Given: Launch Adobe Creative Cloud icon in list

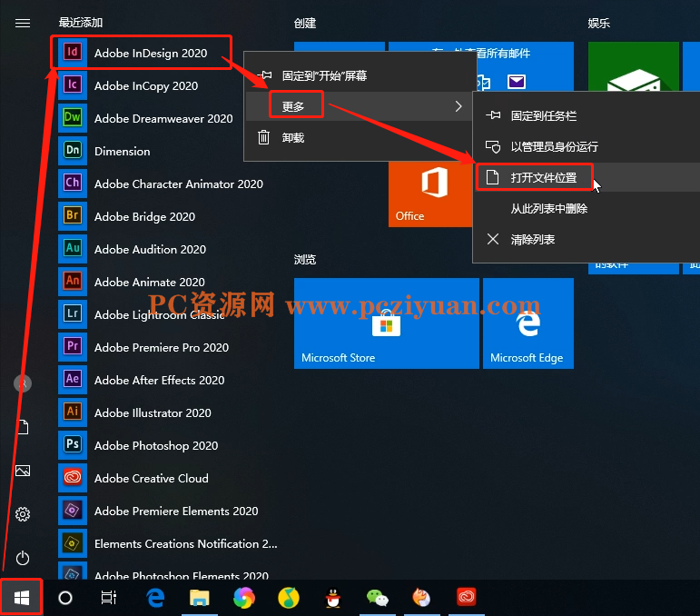Looking at the screenshot, I should pyautogui.click(x=73, y=478).
